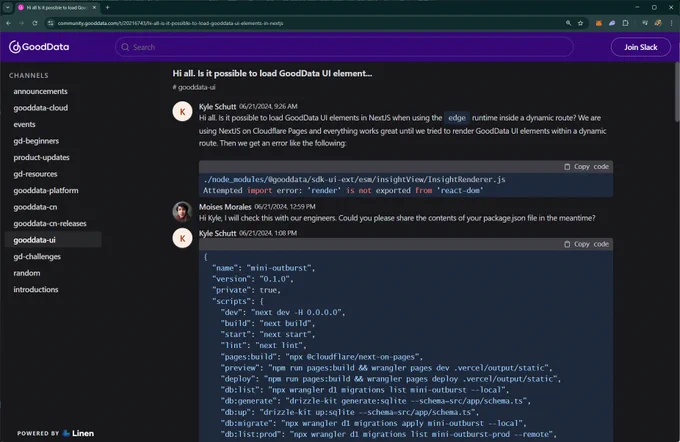Close the 'Hi all. Is it possible' browser tab
This screenshot has width=680, height=442.
[x=94, y=7]
